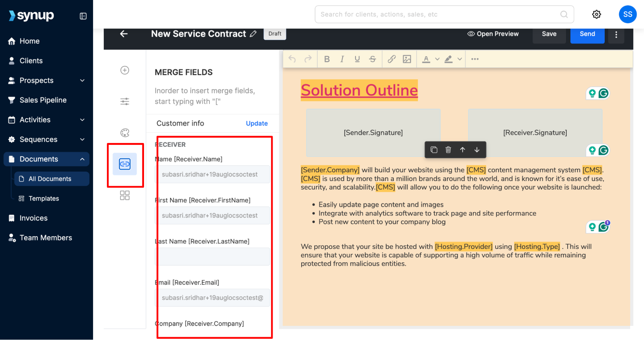
Task: Insert a hyperlink from toolbar
Action: click(x=391, y=59)
